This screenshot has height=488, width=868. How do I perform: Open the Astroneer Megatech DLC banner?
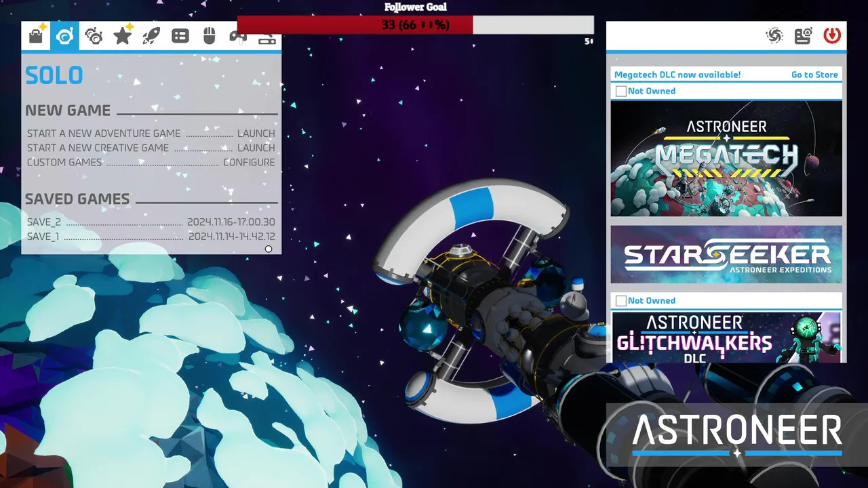[x=726, y=159]
